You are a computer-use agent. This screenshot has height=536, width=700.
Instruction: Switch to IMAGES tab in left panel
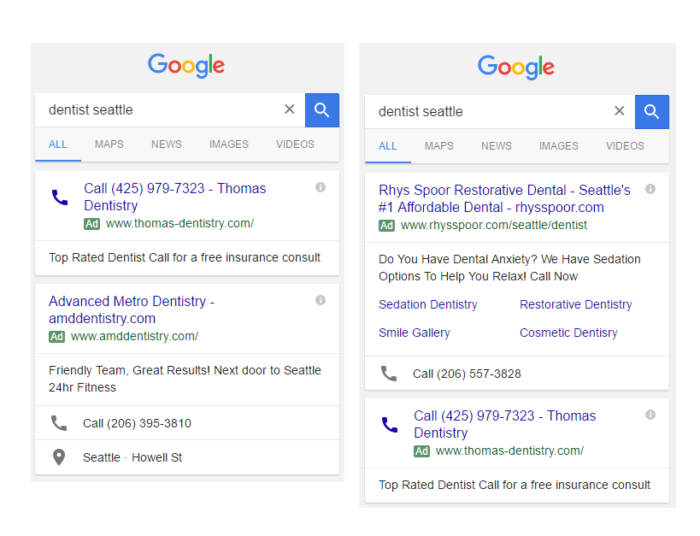tap(229, 145)
